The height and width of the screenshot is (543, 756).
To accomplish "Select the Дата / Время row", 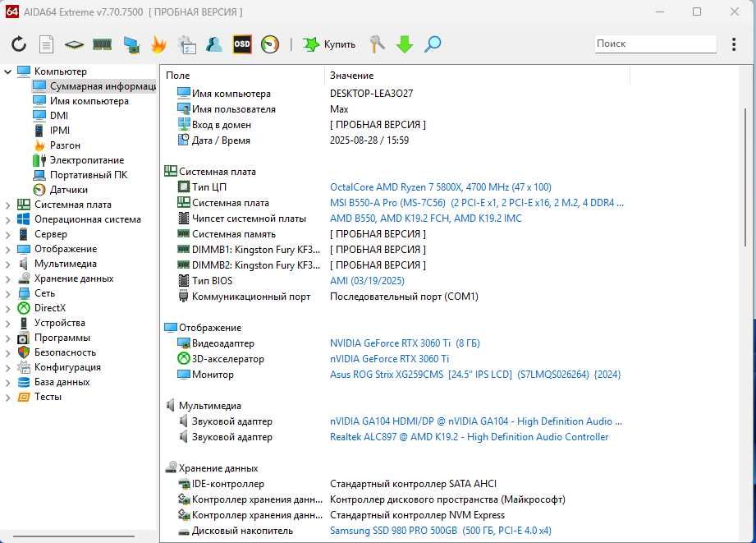I will click(x=394, y=140).
